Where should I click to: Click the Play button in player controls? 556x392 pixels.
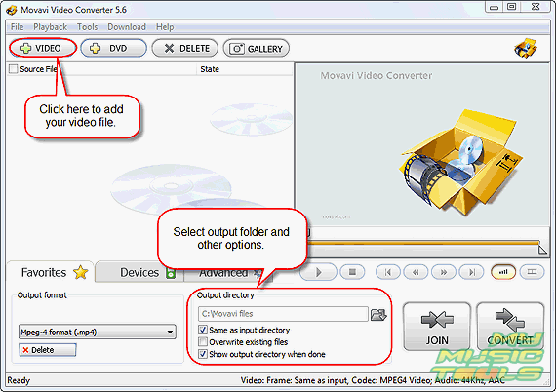318,272
